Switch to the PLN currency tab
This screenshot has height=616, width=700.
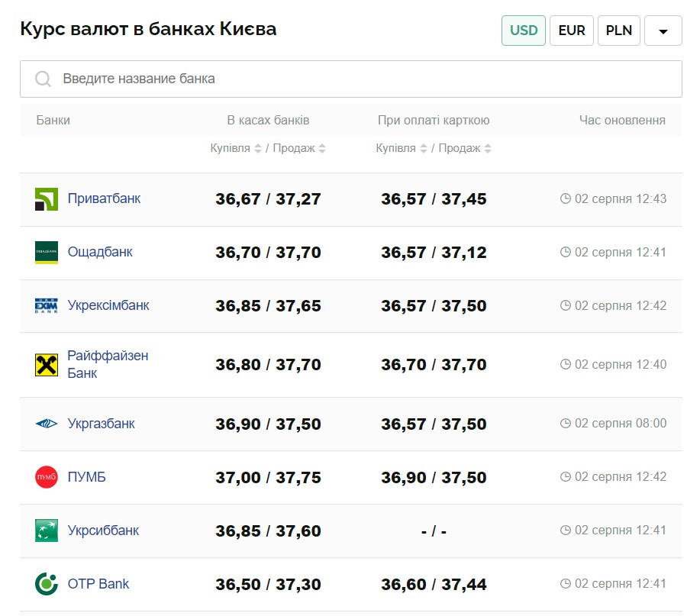(x=619, y=31)
